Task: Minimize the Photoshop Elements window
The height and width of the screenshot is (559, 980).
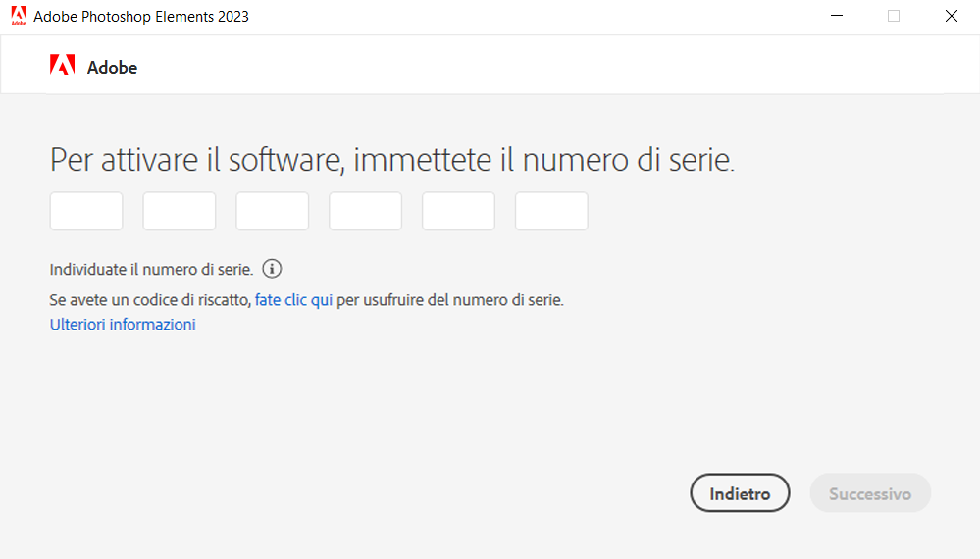Action: [x=837, y=16]
